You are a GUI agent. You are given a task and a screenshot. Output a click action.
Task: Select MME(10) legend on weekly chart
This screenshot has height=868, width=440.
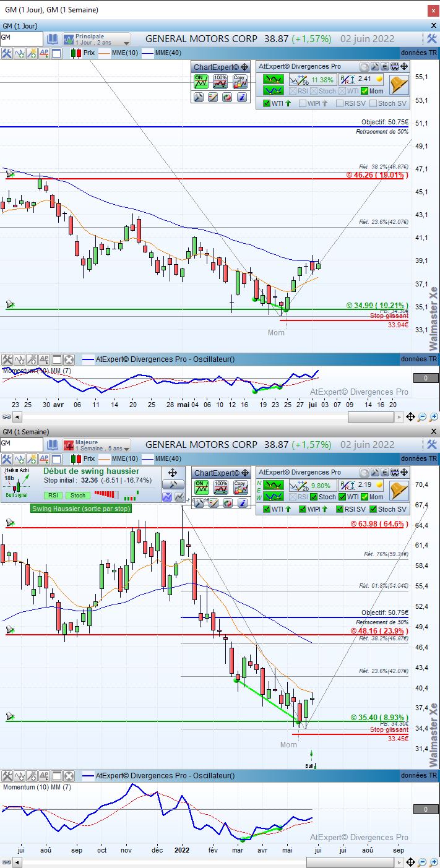pyautogui.click(x=118, y=458)
